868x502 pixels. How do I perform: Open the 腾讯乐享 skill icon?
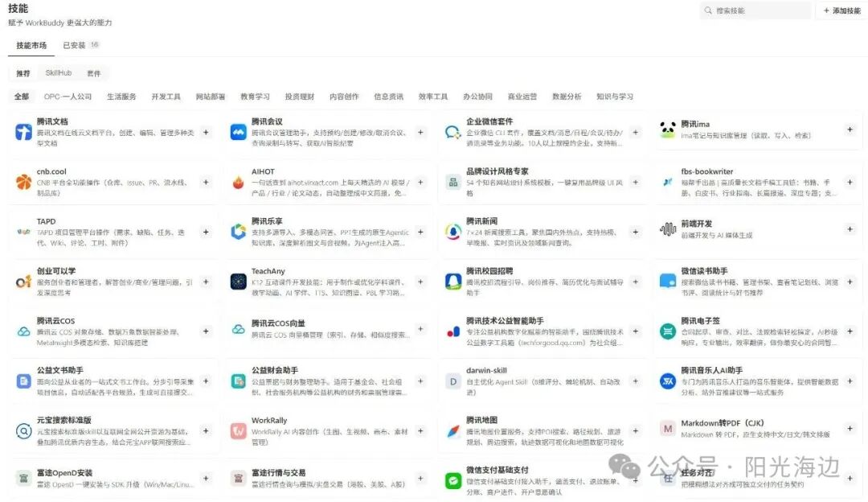238,232
